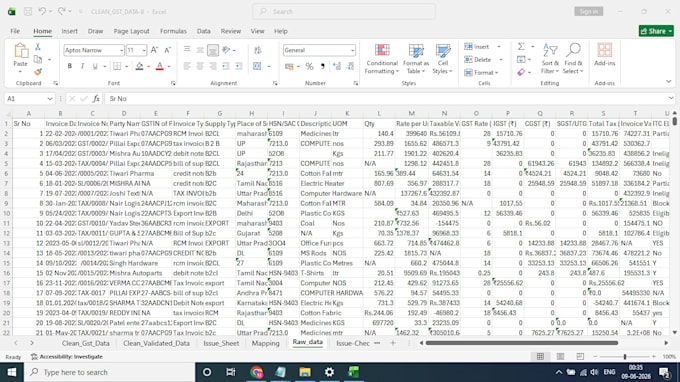Click the Increase Decimal icon

[x=337, y=66]
